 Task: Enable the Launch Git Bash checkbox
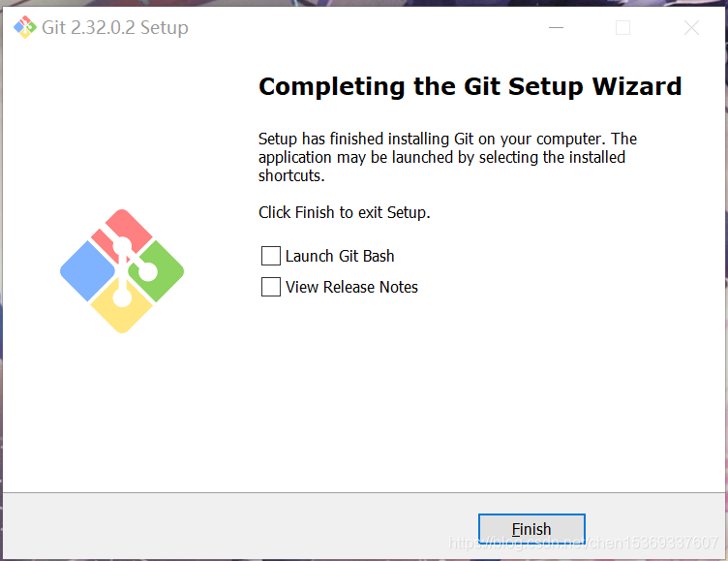[271, 256]
